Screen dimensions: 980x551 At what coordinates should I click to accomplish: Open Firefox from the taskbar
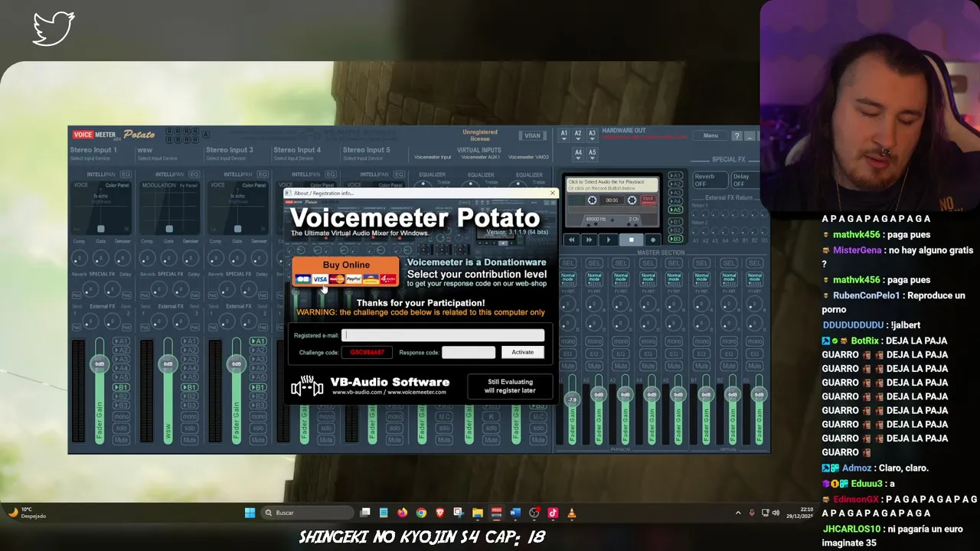click(x=402, y=513)
